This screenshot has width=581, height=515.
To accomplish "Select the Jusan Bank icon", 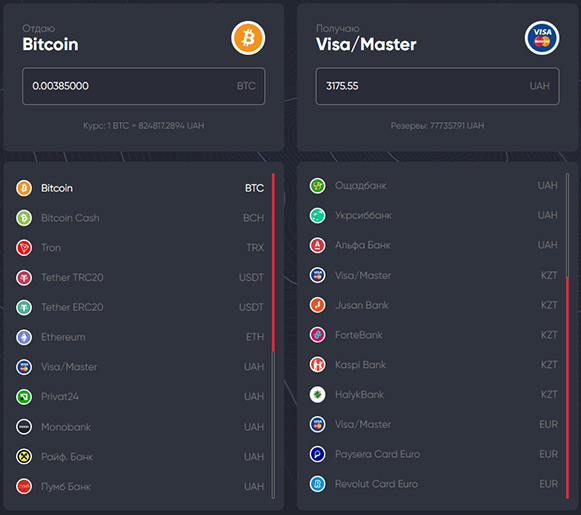I will pyautogui.click(x=318, y=305).
